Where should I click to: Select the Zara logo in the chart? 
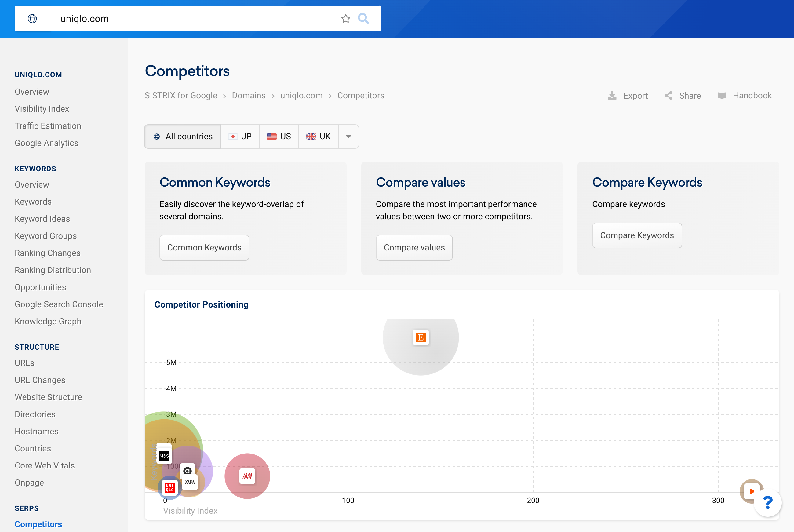(190, 482)
